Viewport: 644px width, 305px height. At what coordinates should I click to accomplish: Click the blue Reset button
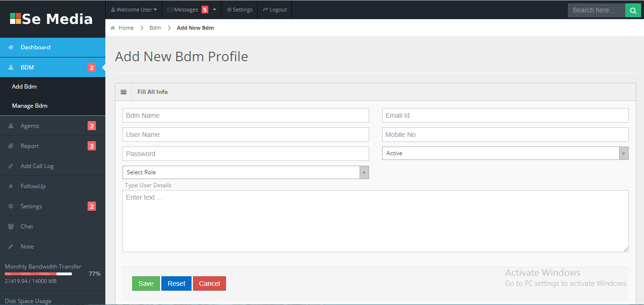pos(176,283)
